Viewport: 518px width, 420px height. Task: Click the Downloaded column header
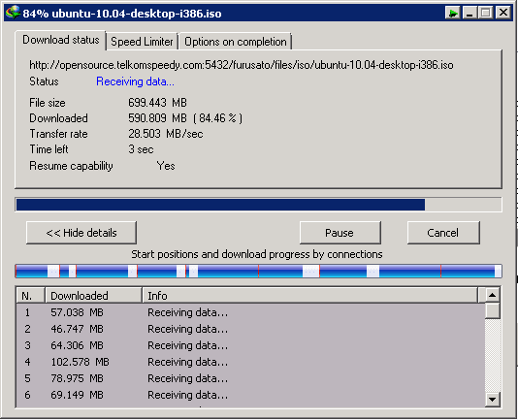(x=93, y=296)
